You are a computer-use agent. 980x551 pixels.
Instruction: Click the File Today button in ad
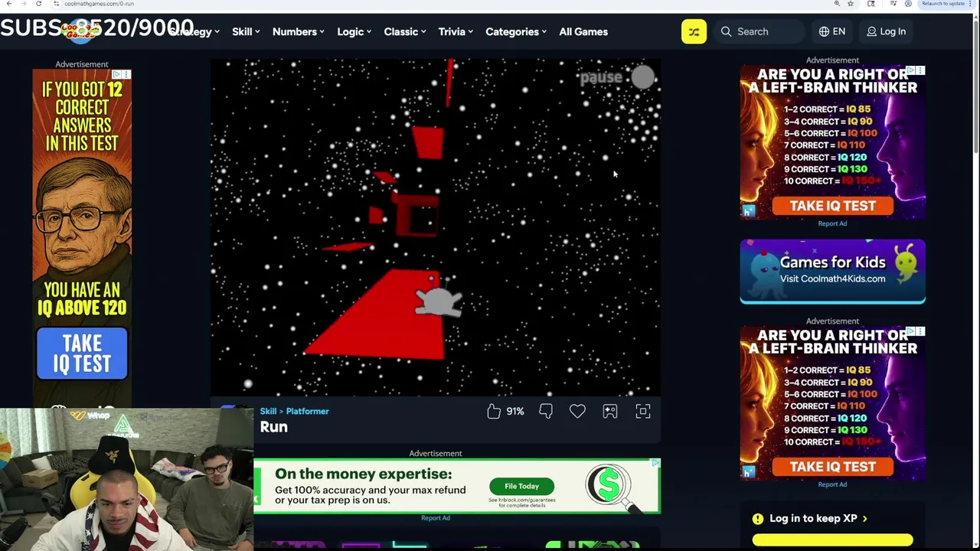pyautogui.click(x=521, y=486)
